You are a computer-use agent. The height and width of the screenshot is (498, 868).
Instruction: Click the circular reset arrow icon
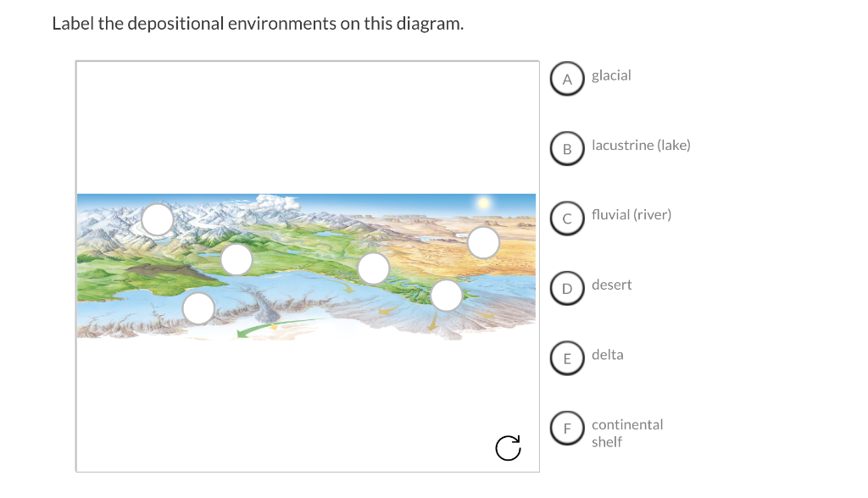(x=508, y=448)
